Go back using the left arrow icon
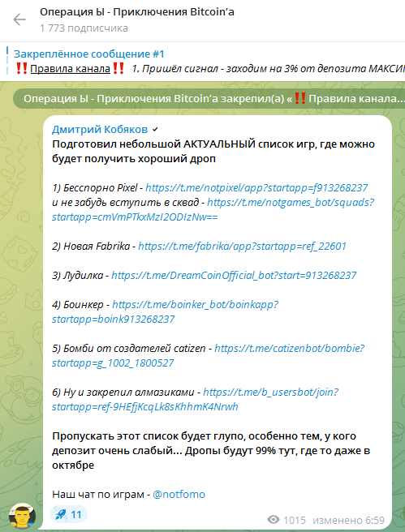Image resolution: width=405 pixels, height=532 pixels. [x=19, y=19]
